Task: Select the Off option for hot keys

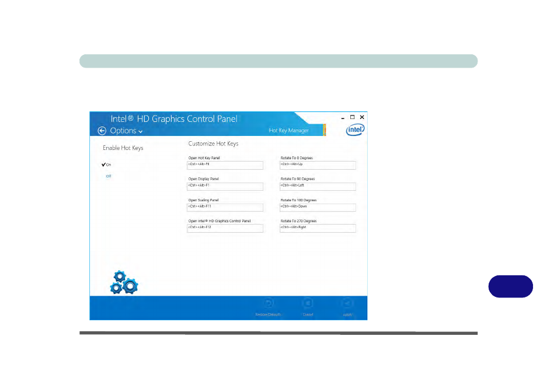Action: [109, 176]
